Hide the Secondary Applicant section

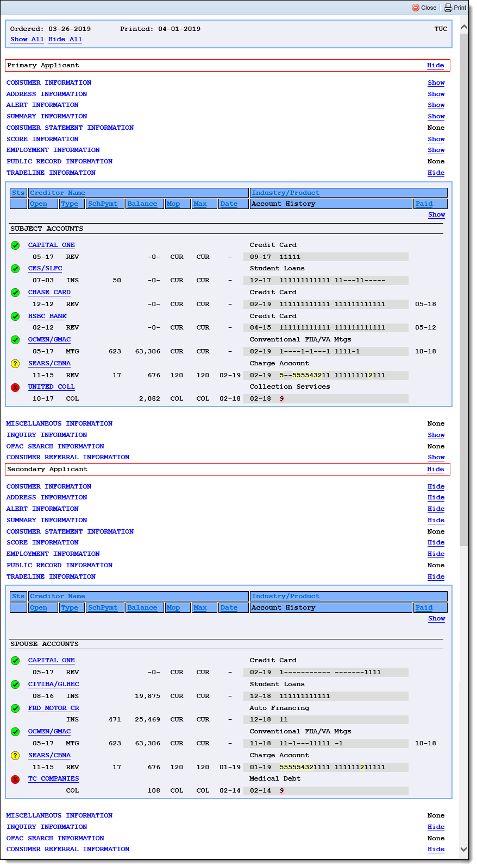click(x=436, y=469)
